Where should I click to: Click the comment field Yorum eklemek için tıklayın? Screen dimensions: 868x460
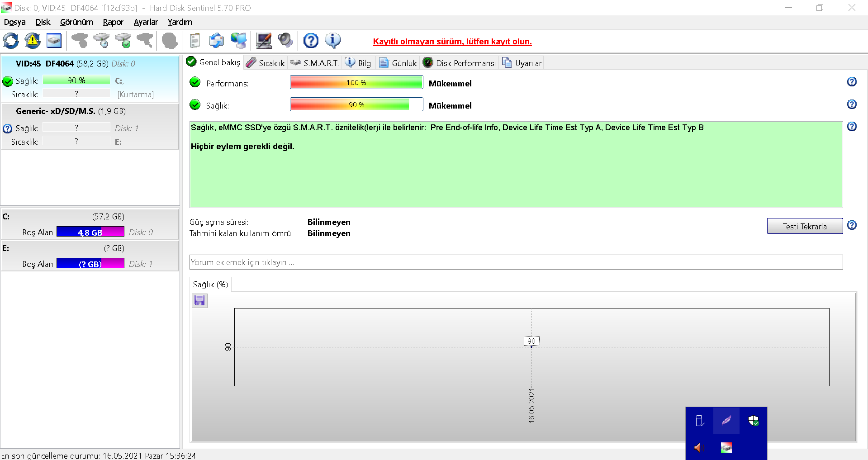(516, 262)
